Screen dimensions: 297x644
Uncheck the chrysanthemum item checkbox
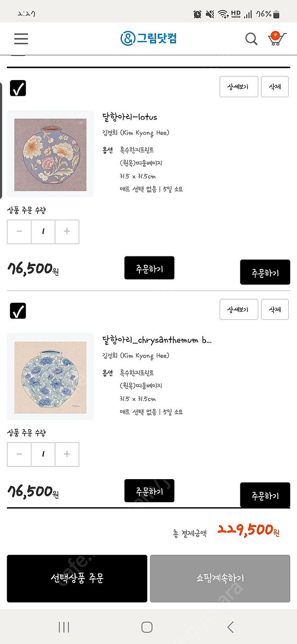18,311
